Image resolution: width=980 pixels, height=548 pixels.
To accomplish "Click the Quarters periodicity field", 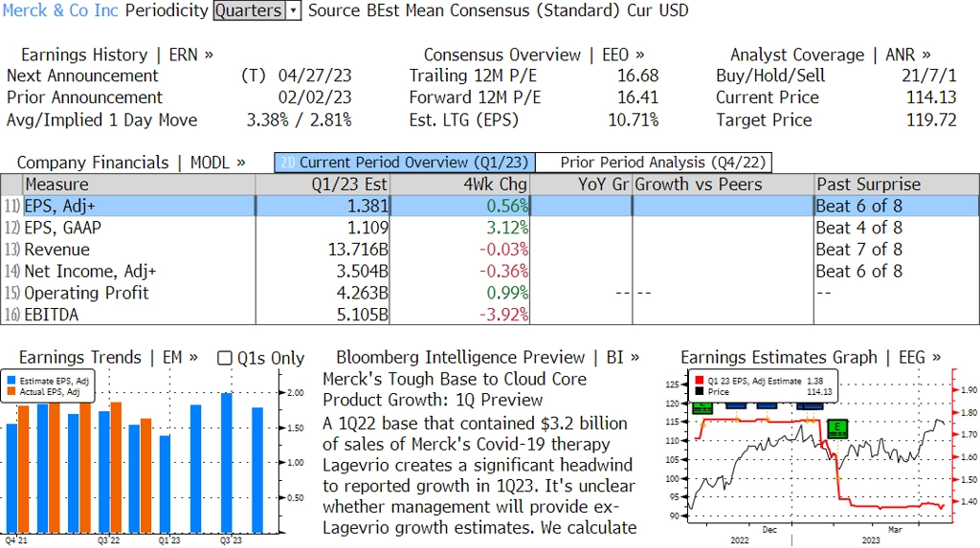I will coord(250,11).
